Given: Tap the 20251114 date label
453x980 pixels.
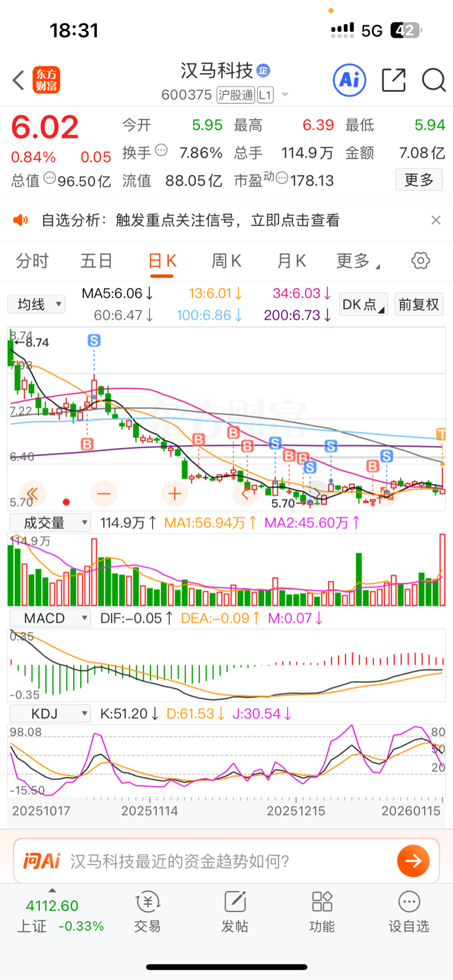Looking at the screenshot, I should coord(150,811).
